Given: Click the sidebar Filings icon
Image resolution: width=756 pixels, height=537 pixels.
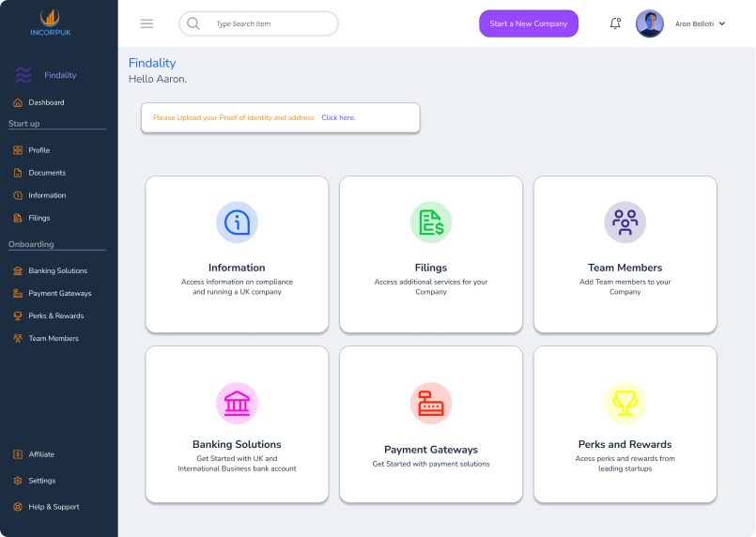Looking at the screenshot, I should (x=18, y=218).
